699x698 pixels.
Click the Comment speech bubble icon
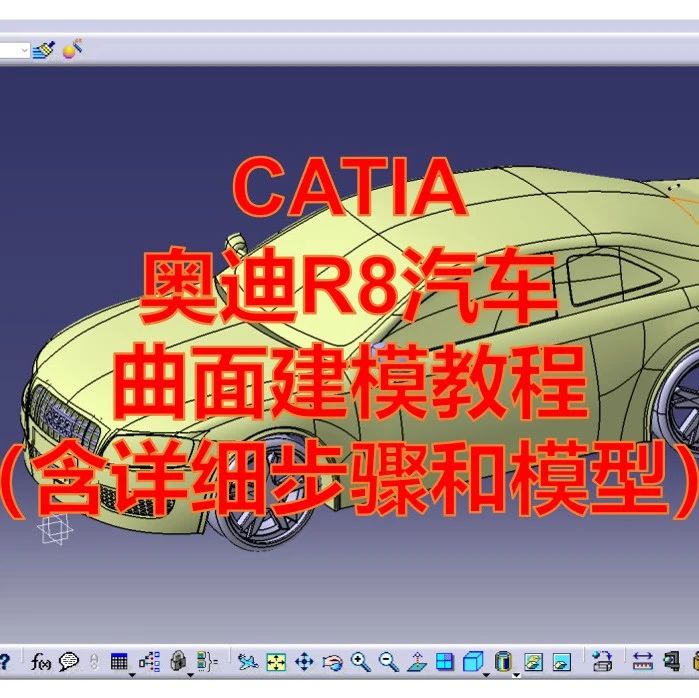(x=69, y=661)
